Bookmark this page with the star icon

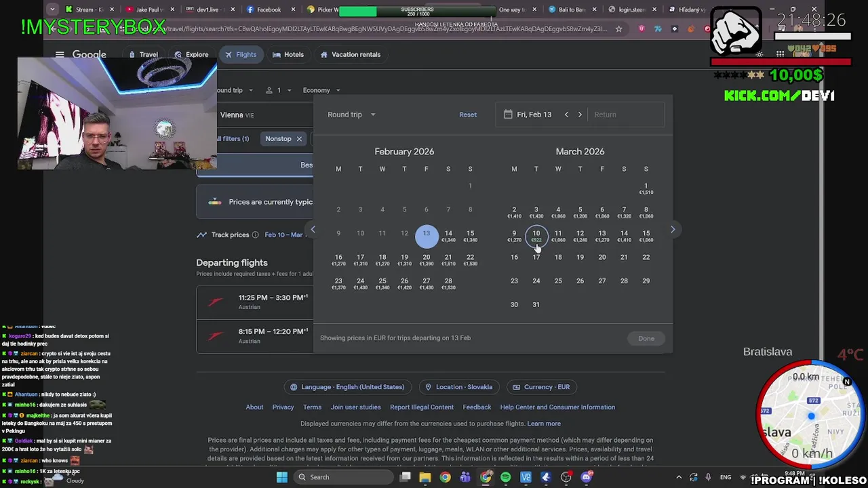point(618,29)
